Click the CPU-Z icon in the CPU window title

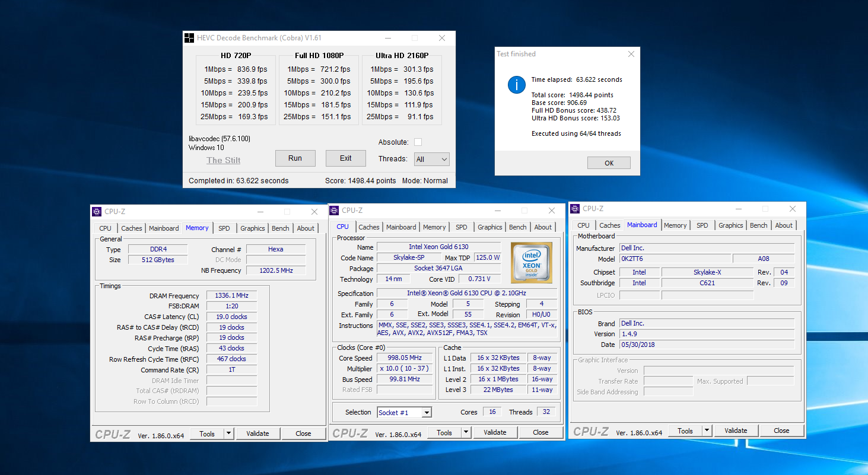click(x=334, y=211)
